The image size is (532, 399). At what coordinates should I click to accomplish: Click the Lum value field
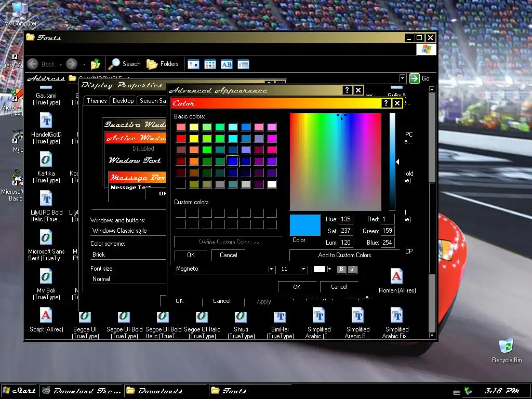[x=345, y=243]
